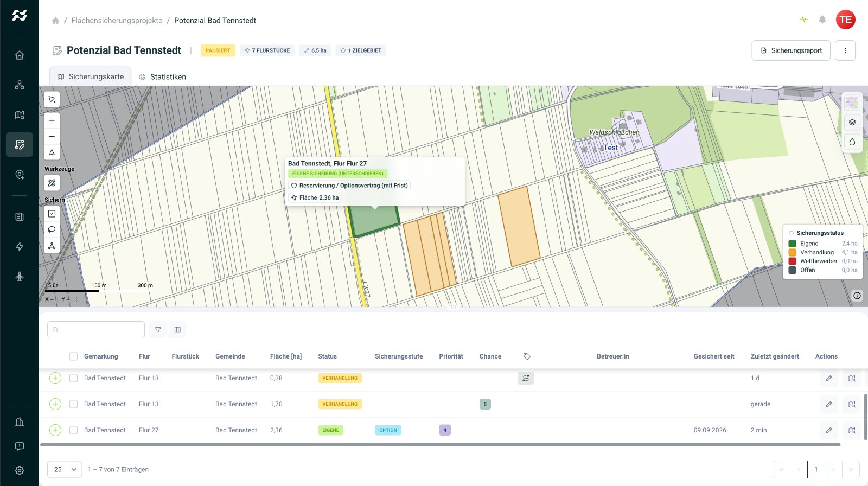Image resolution: width=868 pixels, height=486 pixels.
Task: Open the column chooser button
Action: [x=177, y=330]
